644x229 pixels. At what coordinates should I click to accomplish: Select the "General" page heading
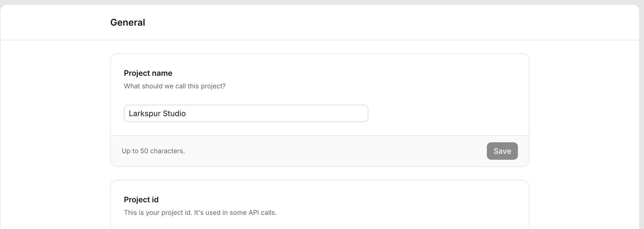[x=127, y=22]
